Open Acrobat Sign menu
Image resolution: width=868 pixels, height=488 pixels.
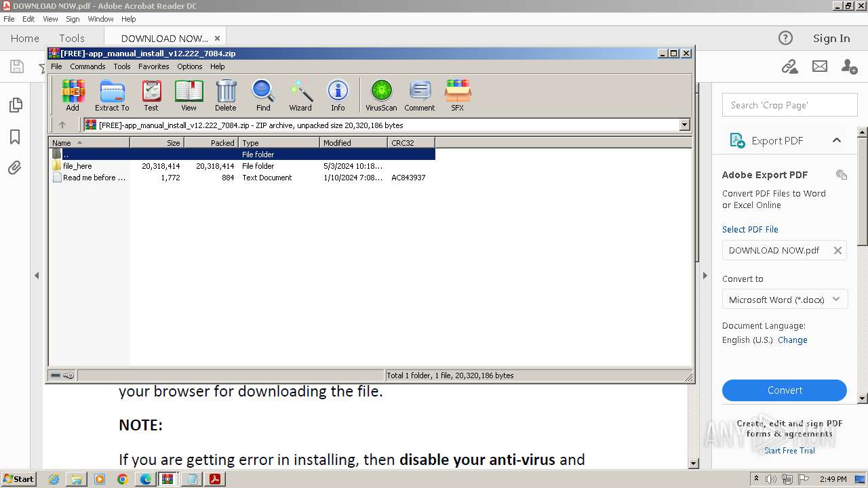(x=73, y=19)
